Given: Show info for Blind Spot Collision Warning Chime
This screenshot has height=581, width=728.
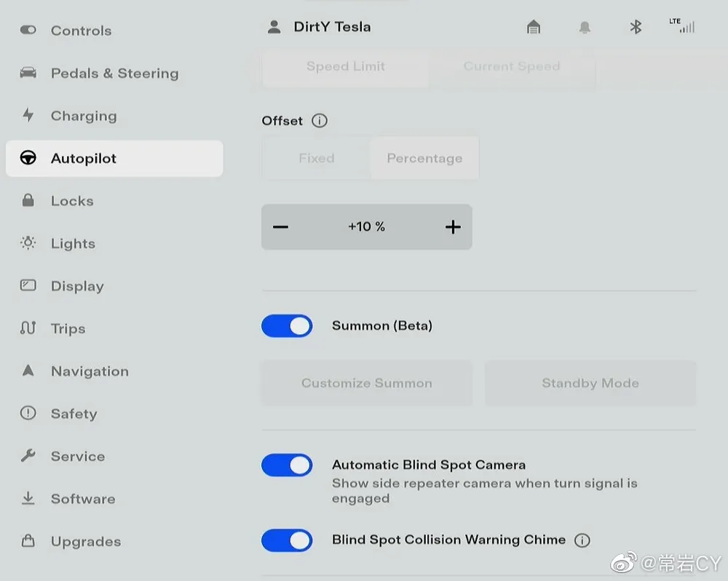Looking at the screenshot, I should point(582,540).
